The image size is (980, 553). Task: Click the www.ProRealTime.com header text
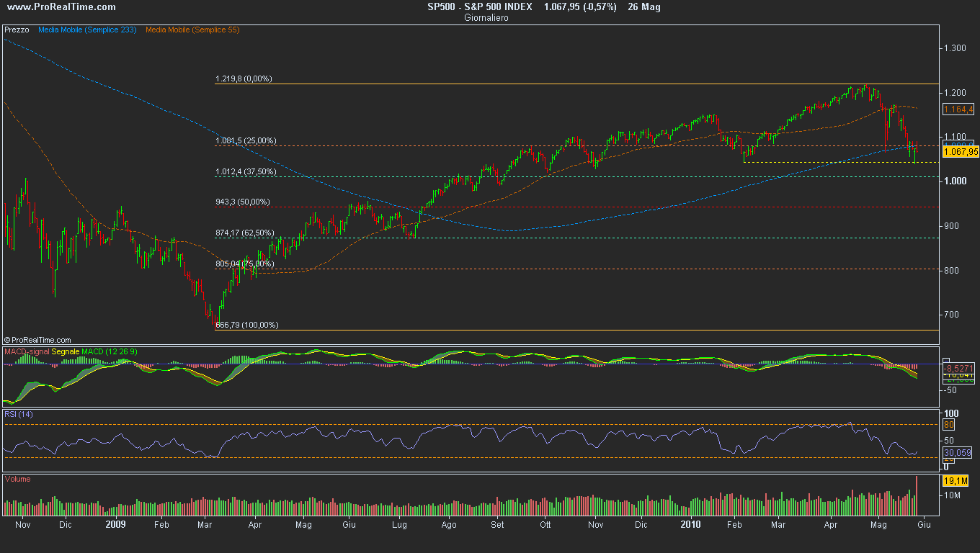pos(61,7)
